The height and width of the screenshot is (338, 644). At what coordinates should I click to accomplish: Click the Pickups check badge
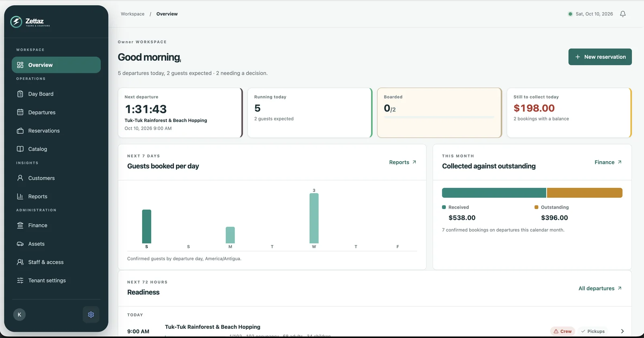(x=593, y=331)
